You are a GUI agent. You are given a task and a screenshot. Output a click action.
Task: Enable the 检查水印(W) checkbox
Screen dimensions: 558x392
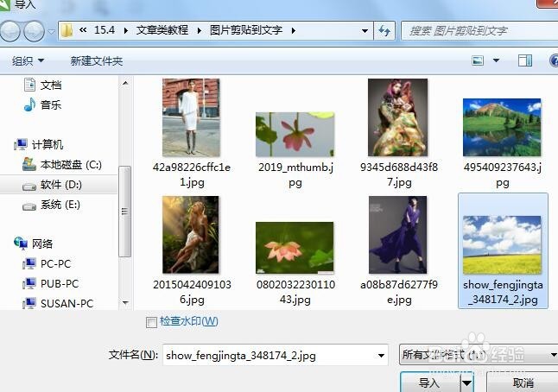coord(152,322)
